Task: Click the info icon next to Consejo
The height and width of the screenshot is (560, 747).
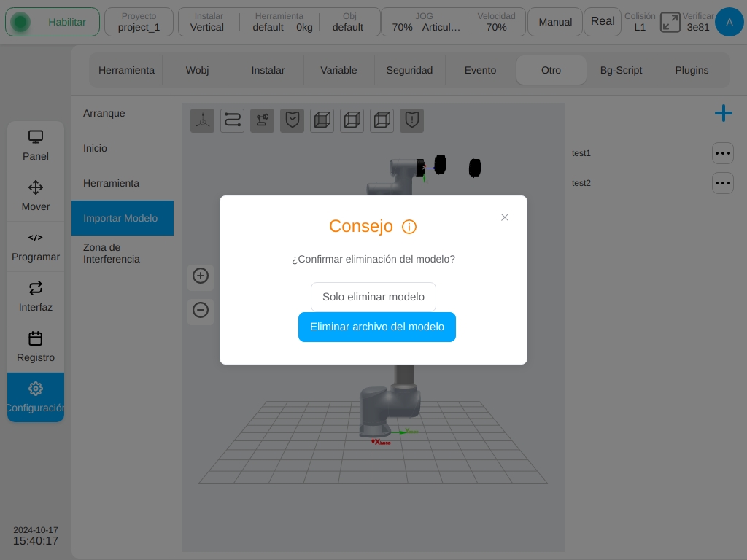Action: [409, 227]
